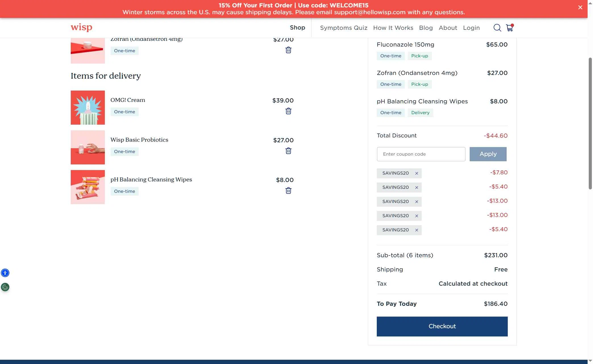Open cookie preferences icon
This screenshot has height=364, width=593.
pyautogui.click(x=5, y=287)
